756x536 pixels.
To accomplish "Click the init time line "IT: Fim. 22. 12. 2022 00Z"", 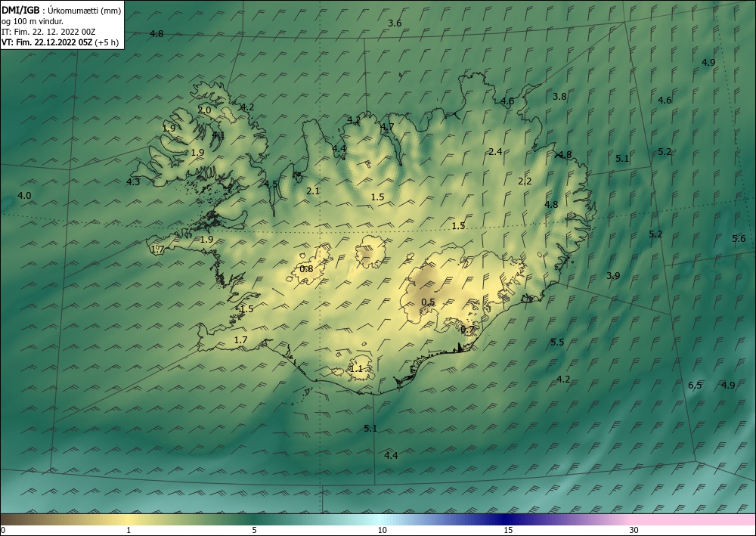I will pos(48,32).
